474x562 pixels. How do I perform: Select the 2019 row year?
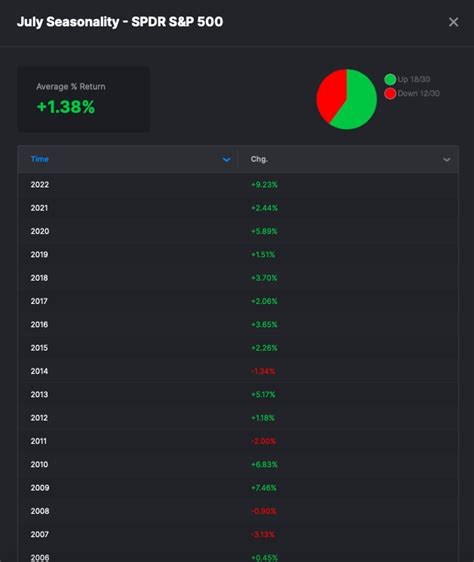39,254
